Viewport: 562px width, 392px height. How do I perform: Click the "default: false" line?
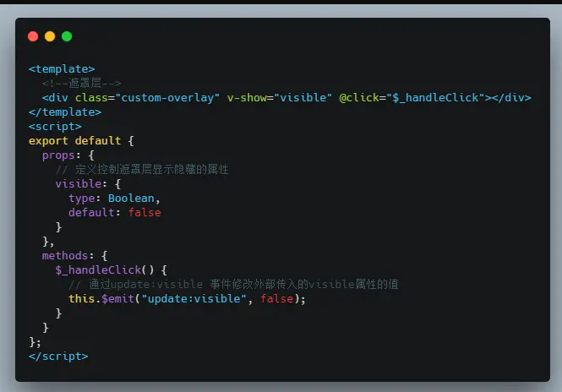(x=115, y=213)
